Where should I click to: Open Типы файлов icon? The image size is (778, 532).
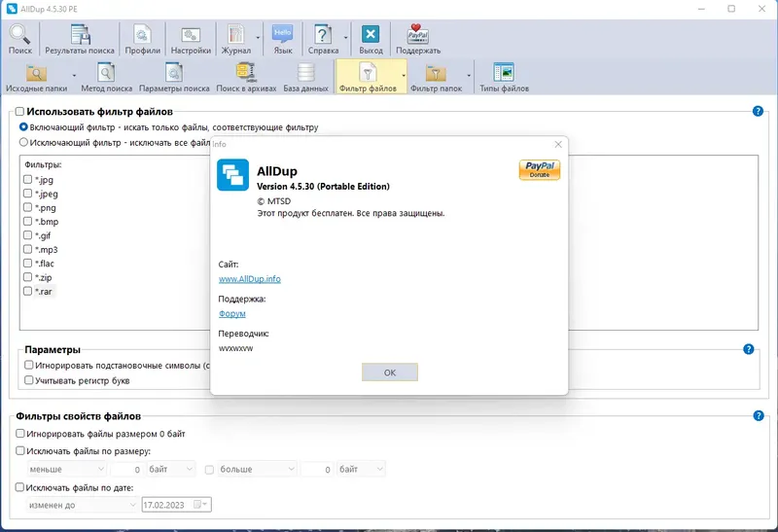pos(504,77)
